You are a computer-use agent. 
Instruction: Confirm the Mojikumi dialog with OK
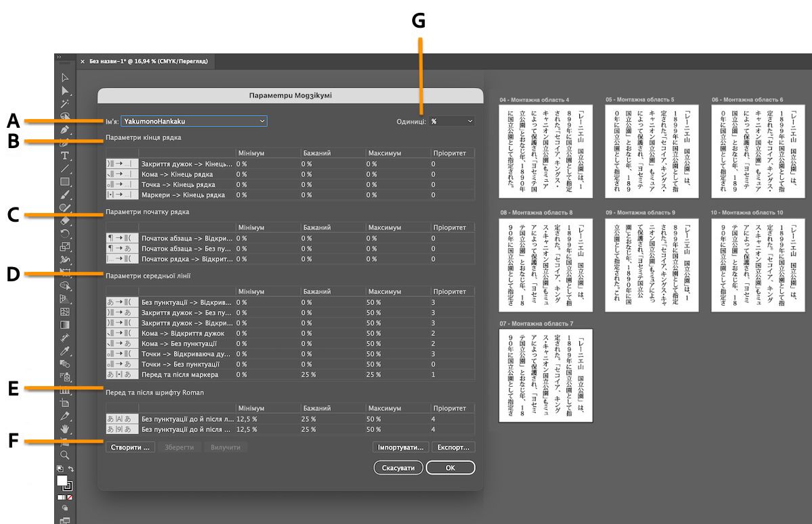pyautogui.click(x=451, y=468)
